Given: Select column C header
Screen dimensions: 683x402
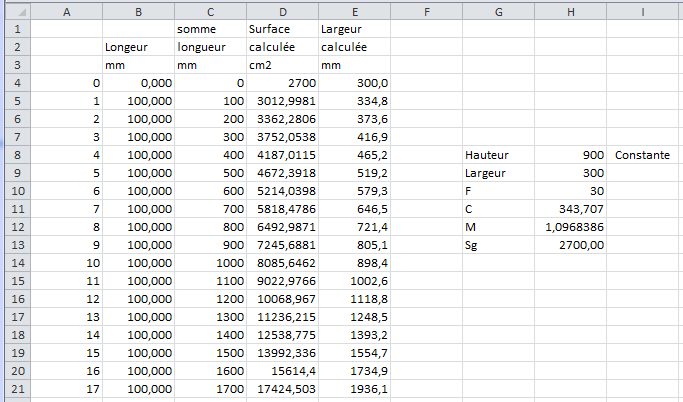Looking at the screenshot, I should (x=210, y=12).
